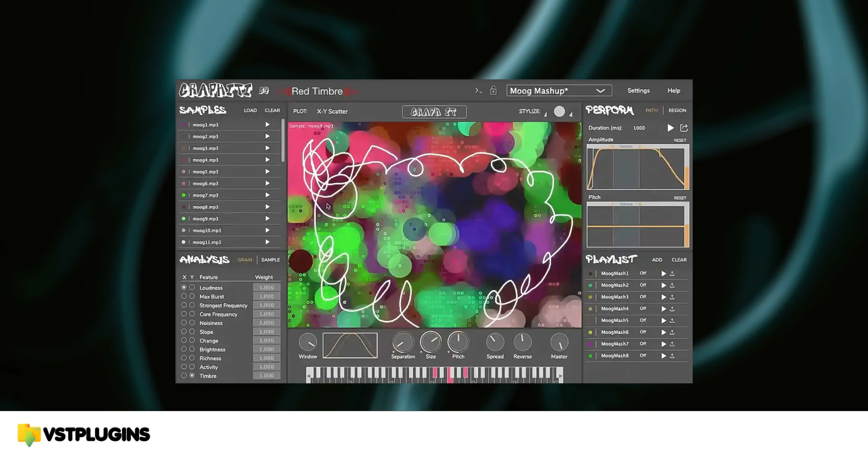868x460 pixels.
Task: Switch Analysis to SAMPLE mode
Action: pyautogui.click(x=271, y=260)
